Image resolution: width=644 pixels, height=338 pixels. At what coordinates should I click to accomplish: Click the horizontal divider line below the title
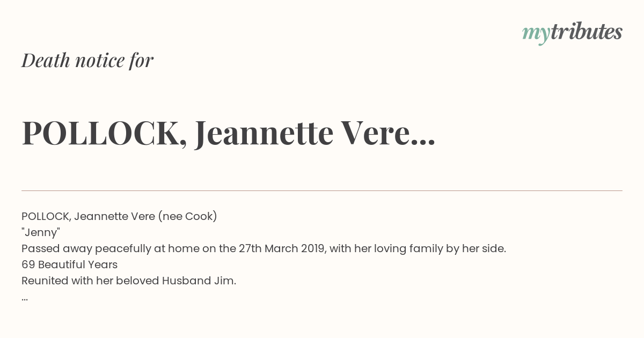pos(322,190)
